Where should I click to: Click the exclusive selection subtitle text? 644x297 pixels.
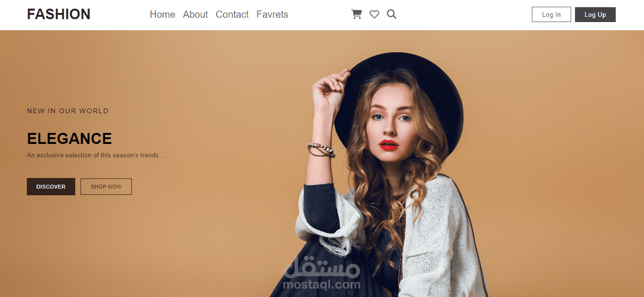coord(96,155)
